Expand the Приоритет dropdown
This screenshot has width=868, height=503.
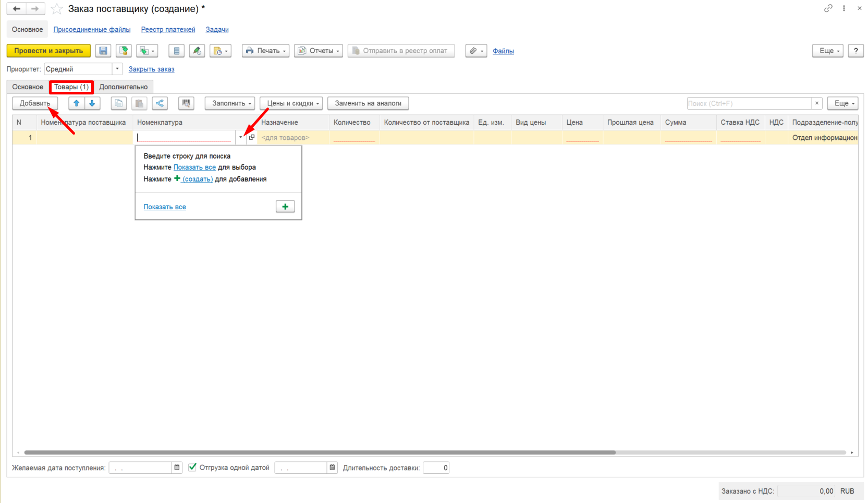117,69
